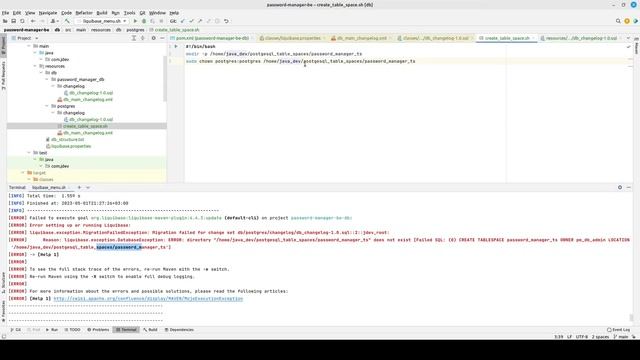
Task: Collapse the target folder node
Action: click(x=23, y=173)
